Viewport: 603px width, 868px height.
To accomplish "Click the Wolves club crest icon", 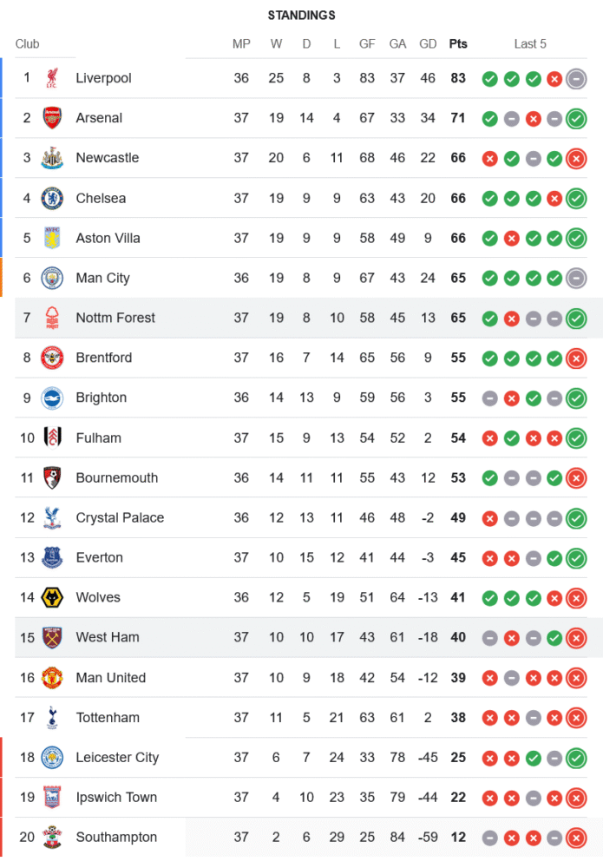I will coord(52,597).
